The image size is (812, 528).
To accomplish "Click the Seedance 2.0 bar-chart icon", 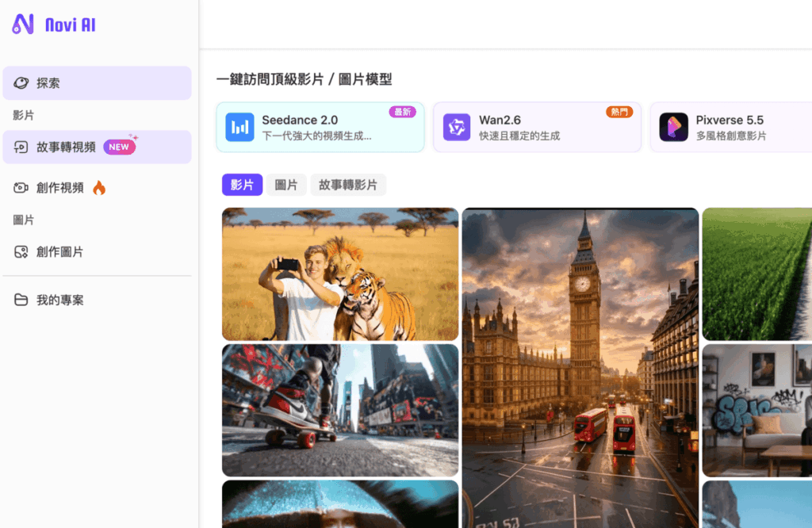I will (x=240, y=127).
